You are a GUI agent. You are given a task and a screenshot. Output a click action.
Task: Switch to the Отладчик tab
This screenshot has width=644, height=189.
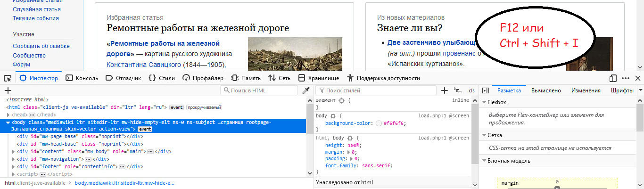(x=123, y=78)
